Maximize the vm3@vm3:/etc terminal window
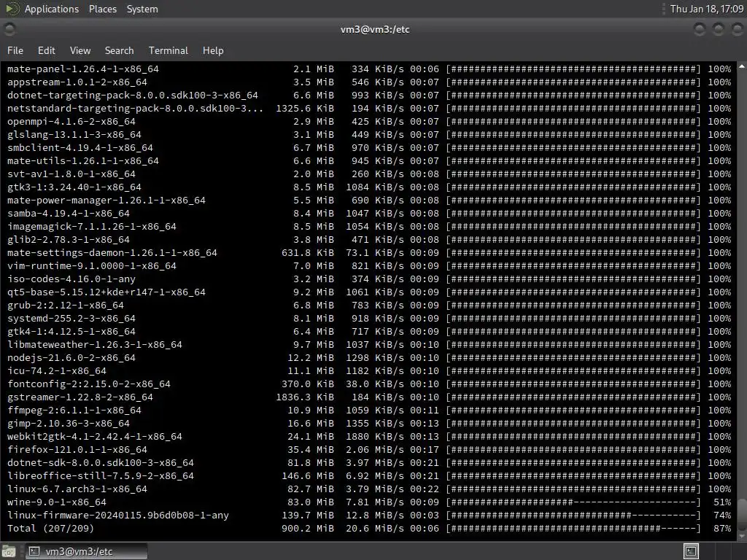Screen dimensions: 747x560 coord(718,29)
